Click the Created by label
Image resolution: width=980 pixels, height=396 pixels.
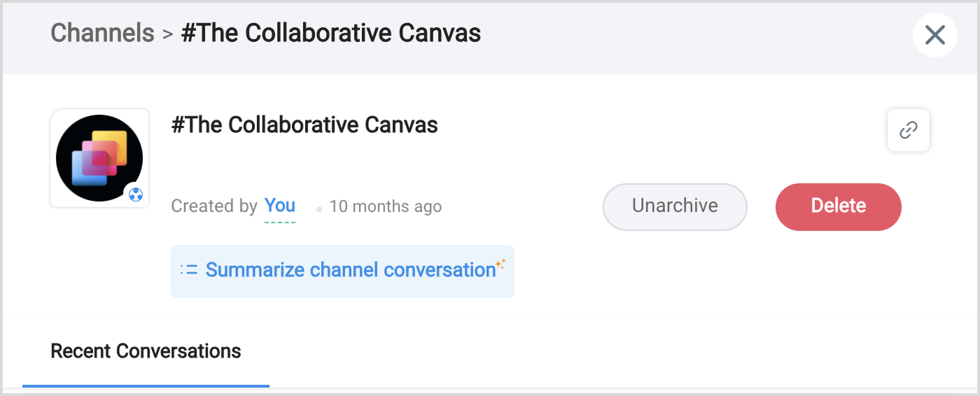(214, 206)
